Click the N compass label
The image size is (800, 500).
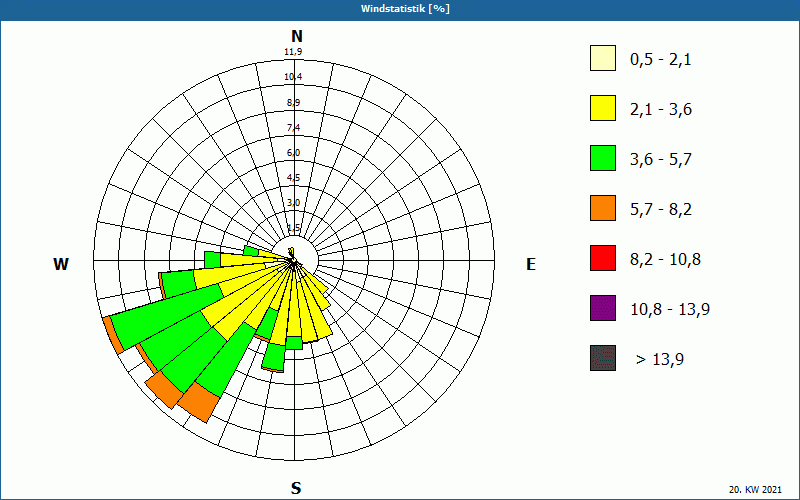[x=297, y=36]
